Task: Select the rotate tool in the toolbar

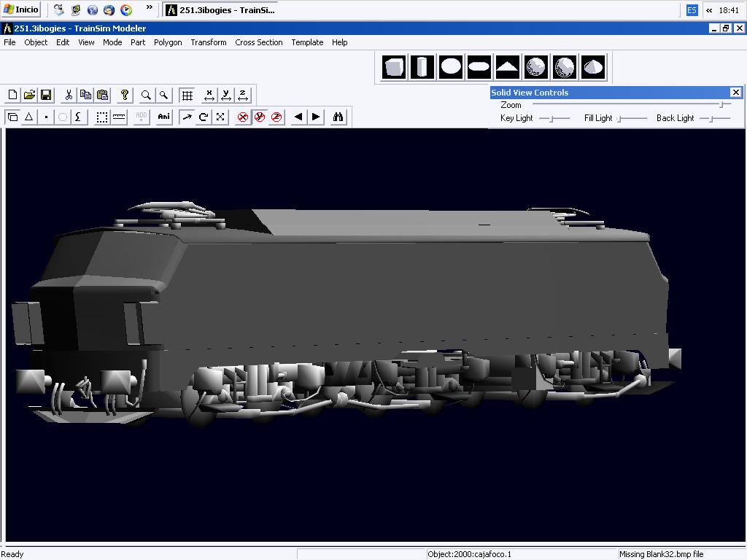Action: [x=204, y=117]
